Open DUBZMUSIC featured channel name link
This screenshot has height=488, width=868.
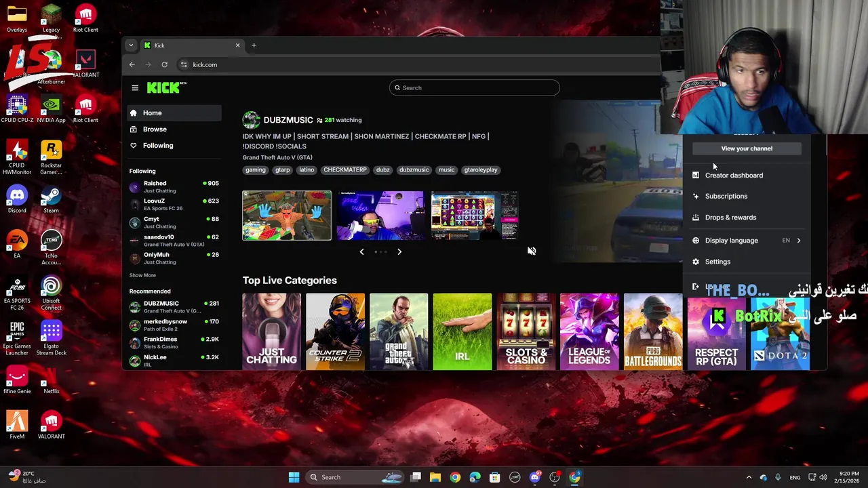click(x=288, y=120)
